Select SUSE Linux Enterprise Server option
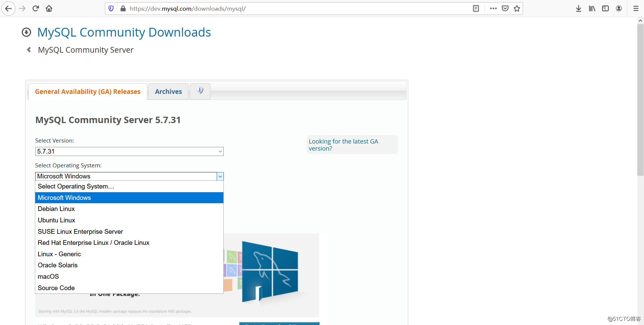The width and height of the screenshot is (644, 325). click(129, 231)
